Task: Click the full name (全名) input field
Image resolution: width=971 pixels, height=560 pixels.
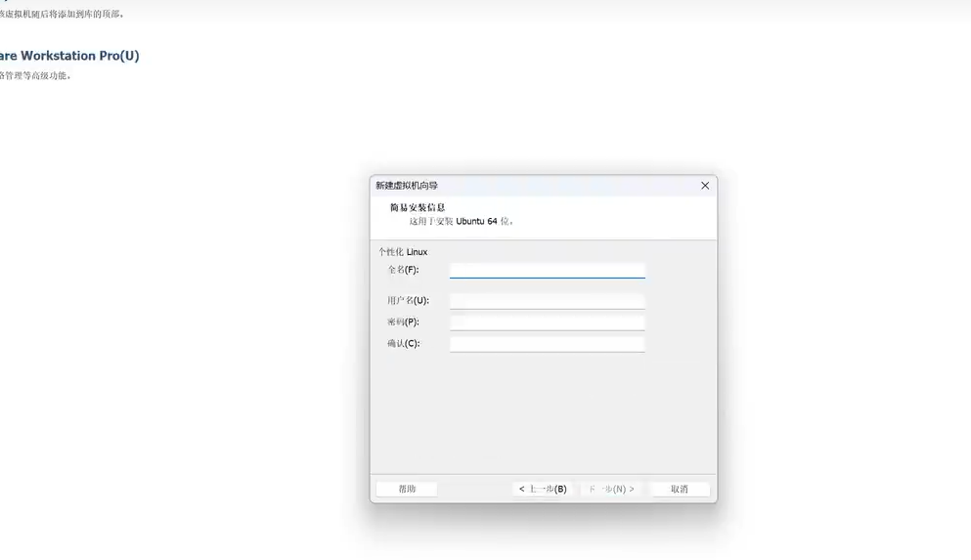Action: click(x=547, y=271)
